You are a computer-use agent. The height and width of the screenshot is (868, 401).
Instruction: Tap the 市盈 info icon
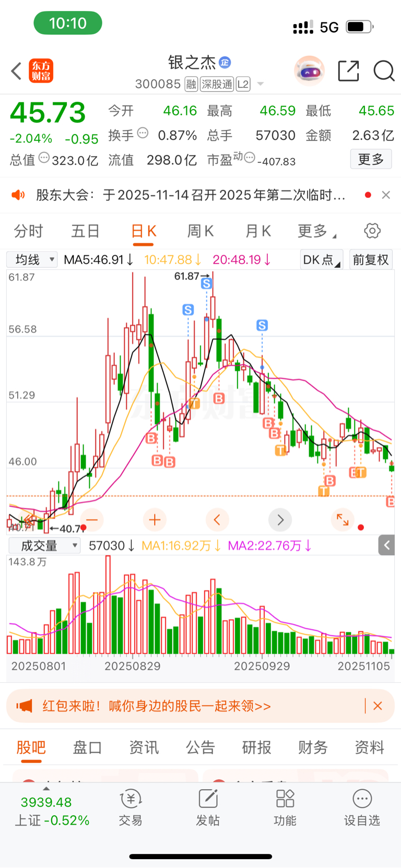(250, 157)
